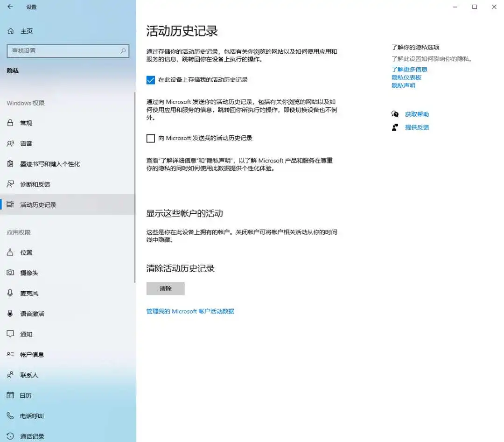Uncheck 在此设备上存储我的活动历史记录 checkbox

(151, 80)
